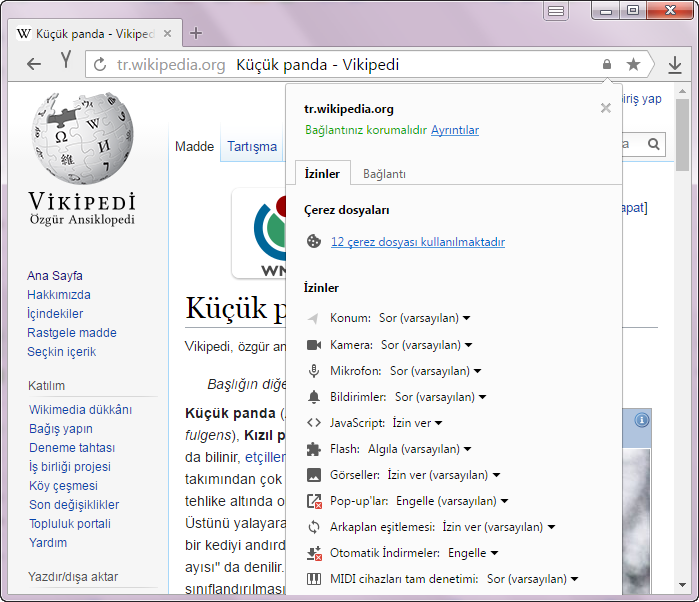This screenshot has width=699, height=602.
Task: Click the Yandex Y logo button
Action: click(66, 59)
